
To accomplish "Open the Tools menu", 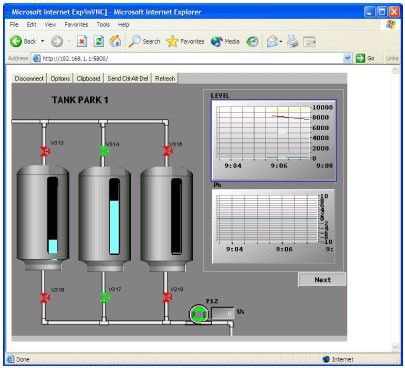I will pos(103,25).
